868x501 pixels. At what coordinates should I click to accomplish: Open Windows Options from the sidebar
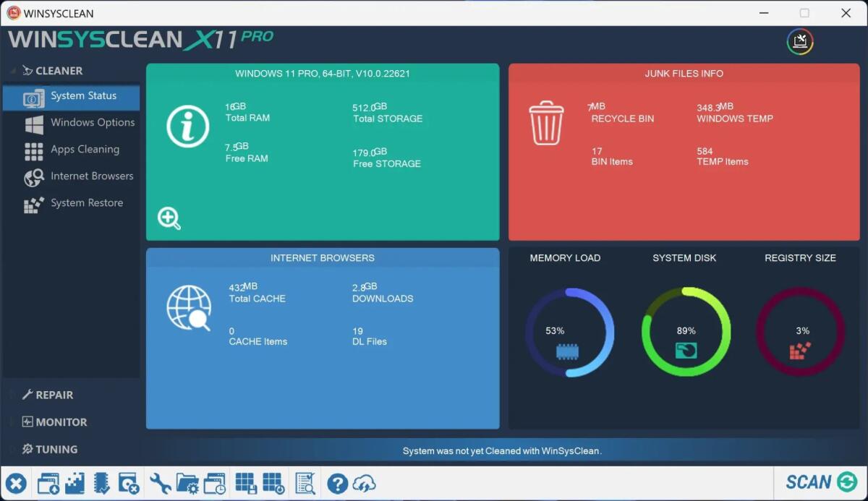click(x=92, y=123)
